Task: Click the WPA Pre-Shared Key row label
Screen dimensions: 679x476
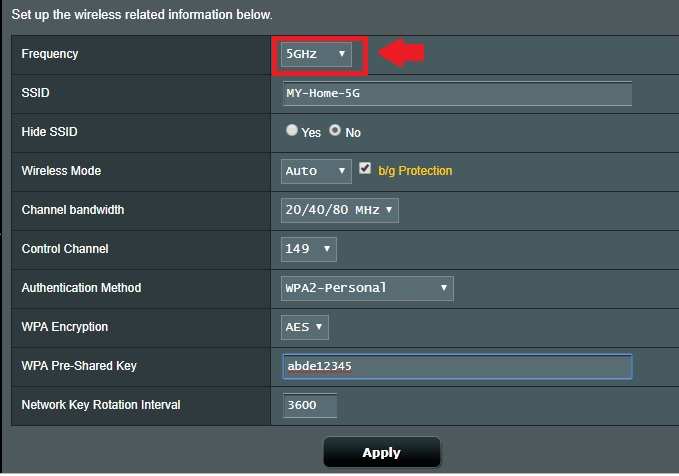Action: click(79, 366)
